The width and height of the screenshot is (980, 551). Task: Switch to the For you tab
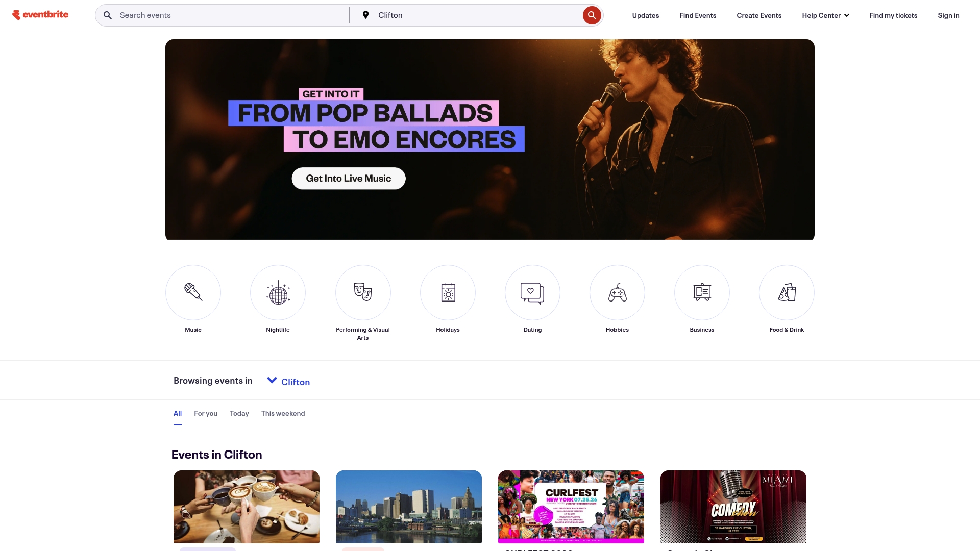click(206, 413)
